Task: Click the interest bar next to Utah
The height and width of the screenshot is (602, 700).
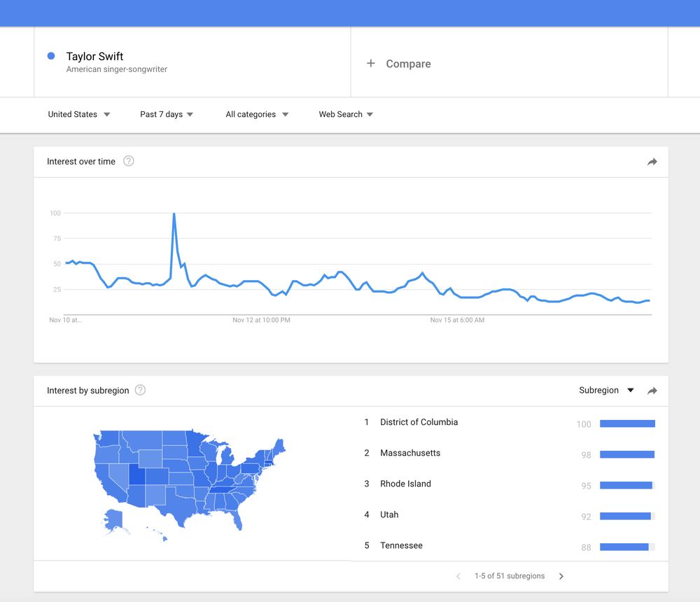Action: point(626,517)
